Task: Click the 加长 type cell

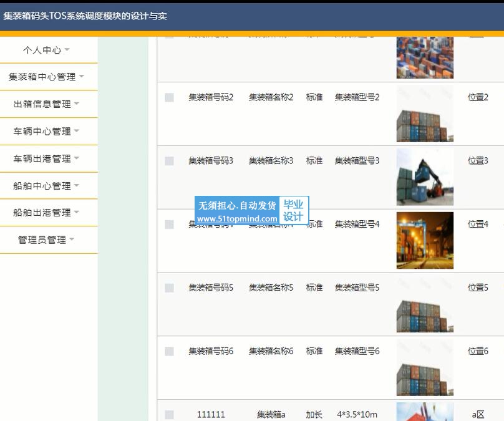Action: 314,415
